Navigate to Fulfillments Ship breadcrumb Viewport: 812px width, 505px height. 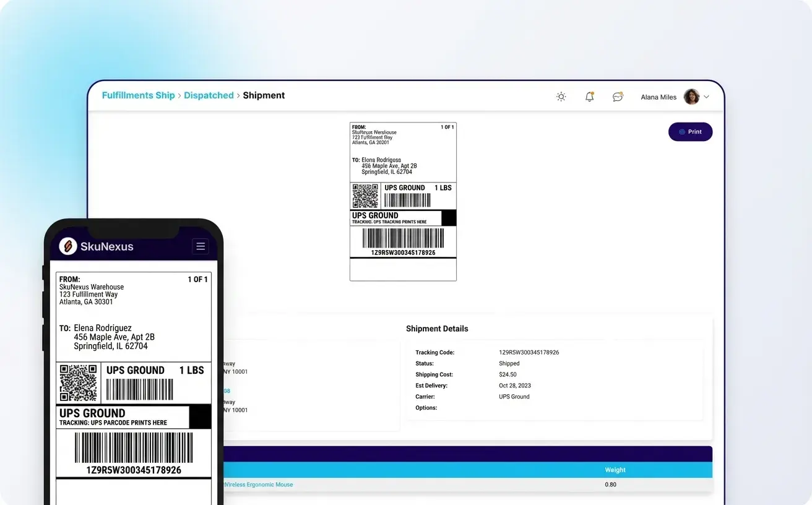tap(138, 95)
